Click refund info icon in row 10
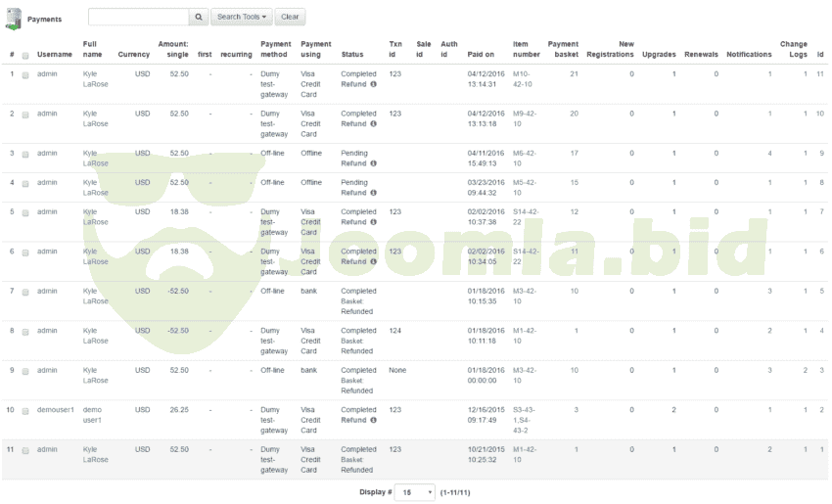The width and height of the screenshot is (832, 504). pyautogui.click(x=373, y=420)
